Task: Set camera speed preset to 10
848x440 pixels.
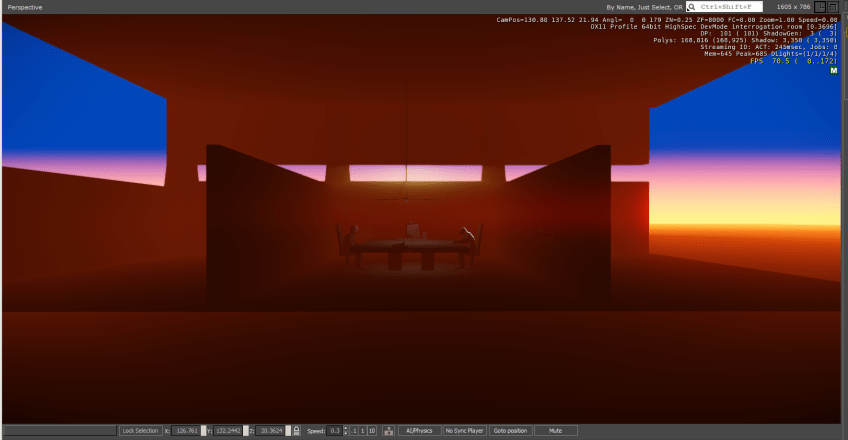Action: (x=372, y=430)
